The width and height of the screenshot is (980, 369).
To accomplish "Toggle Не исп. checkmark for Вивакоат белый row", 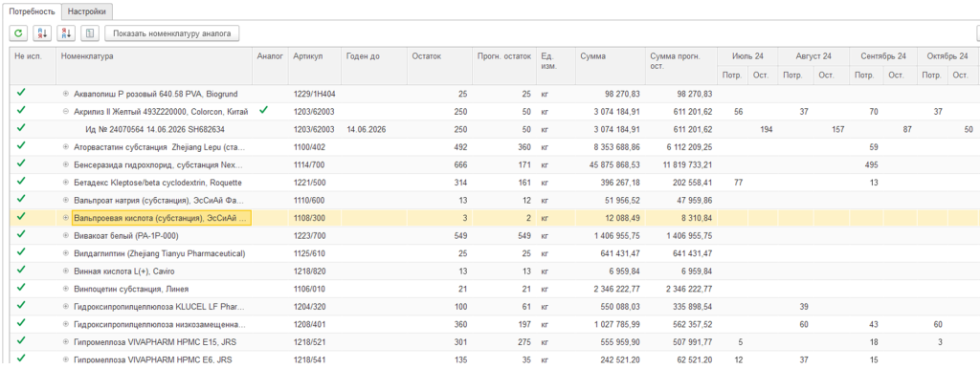I will tap(21, 235).
